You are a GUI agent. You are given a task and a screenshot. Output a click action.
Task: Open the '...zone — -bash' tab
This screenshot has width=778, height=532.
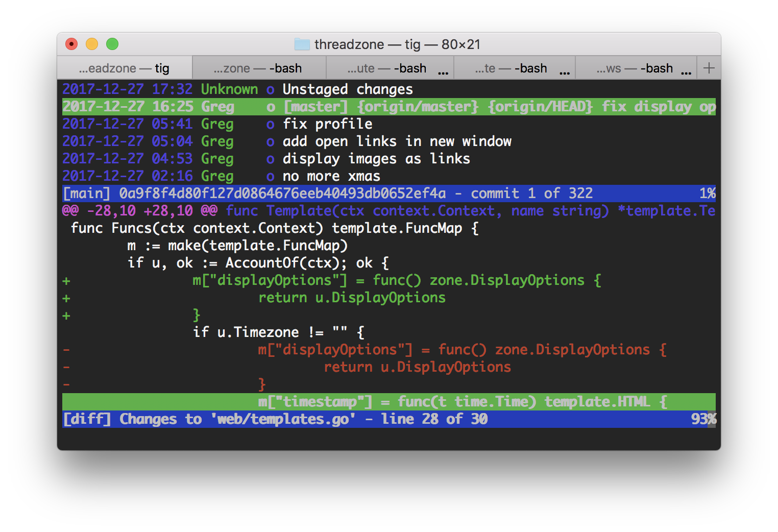(258, 68)
